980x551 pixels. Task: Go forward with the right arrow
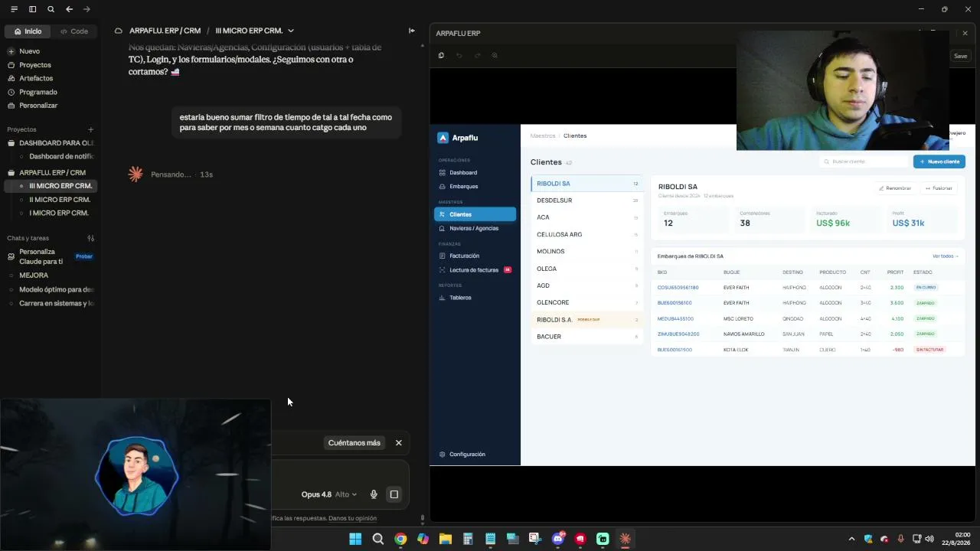tap(87, 9)
